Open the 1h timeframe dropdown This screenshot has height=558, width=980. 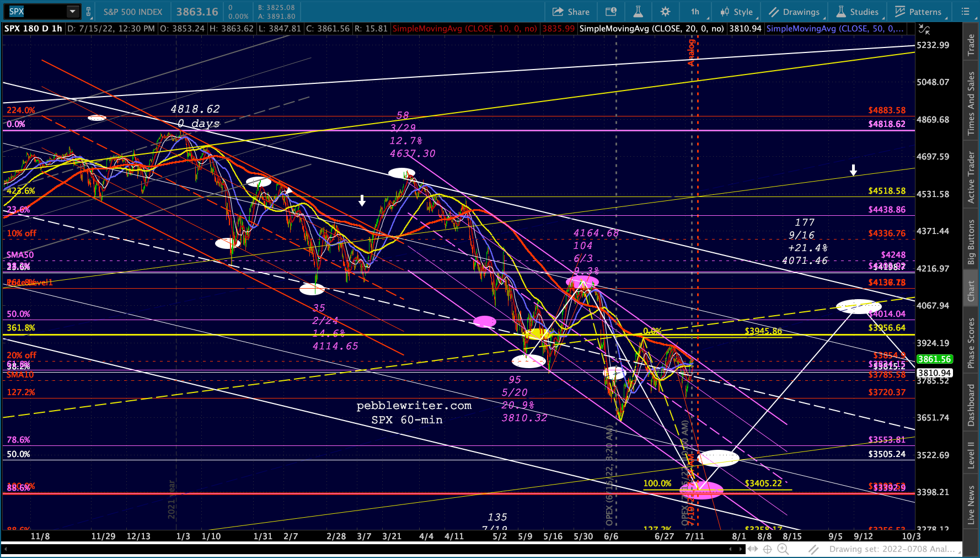[695, 12]
